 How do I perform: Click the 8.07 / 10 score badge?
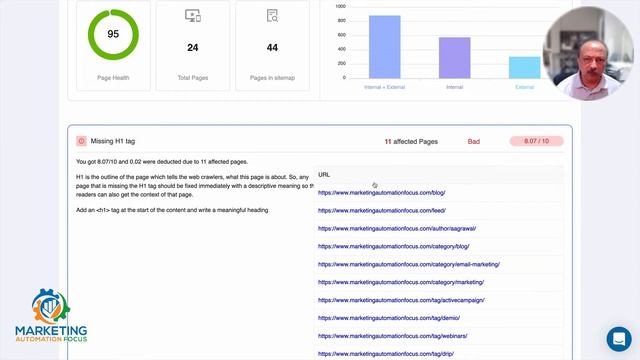tap(536, 141)
